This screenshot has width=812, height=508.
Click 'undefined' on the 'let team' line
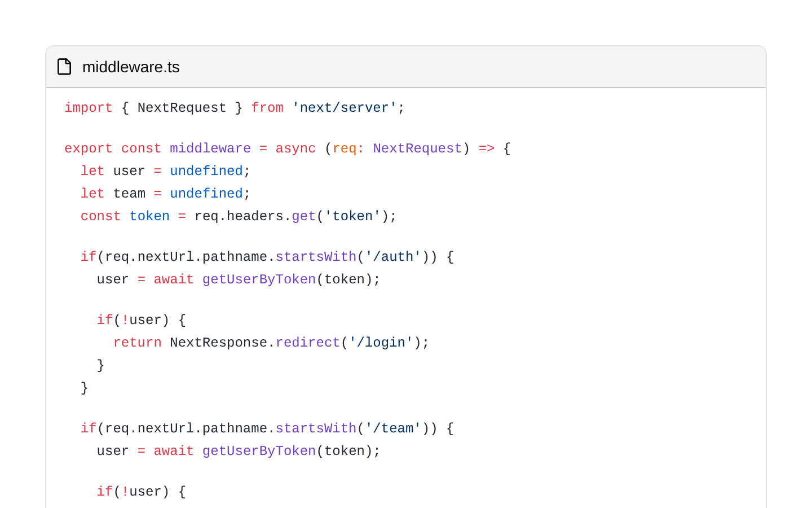(x=206, y=194)
